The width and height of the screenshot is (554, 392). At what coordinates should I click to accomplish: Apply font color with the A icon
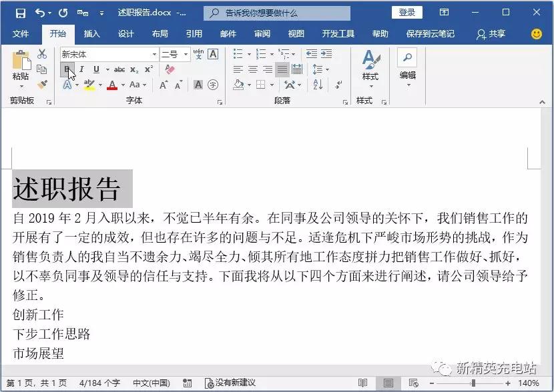(x=111, y=85)
